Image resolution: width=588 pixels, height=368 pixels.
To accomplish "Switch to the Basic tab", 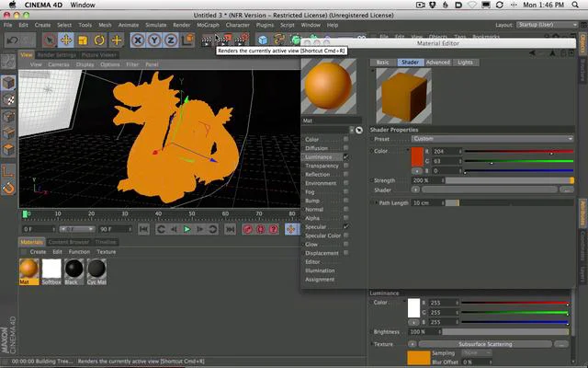I will point(382,63).
